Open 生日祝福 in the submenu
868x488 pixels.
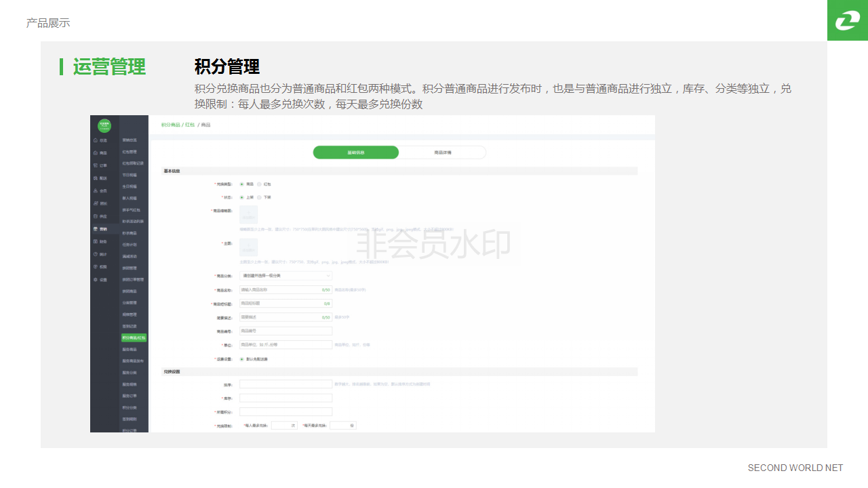(x=130, y=186)
